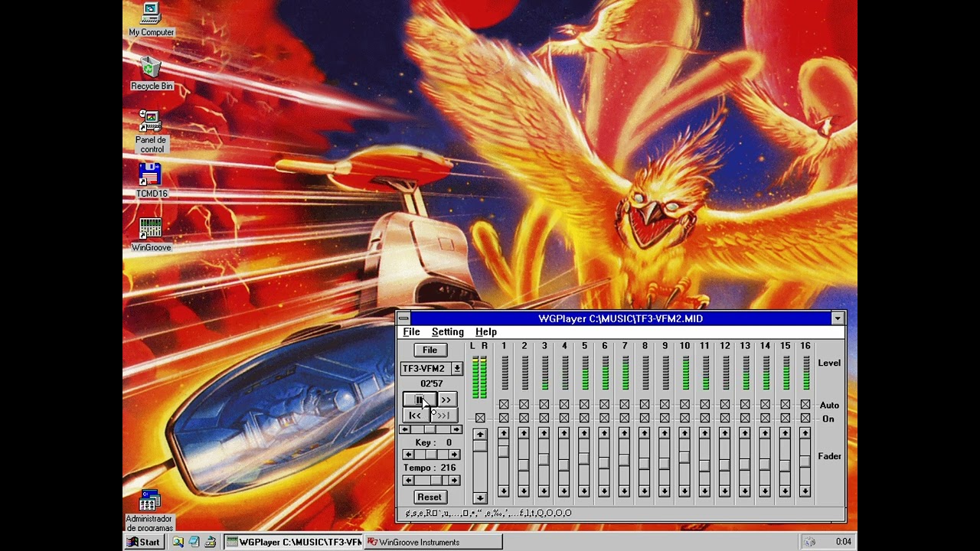The height and width of the screenshot is (551, 980).
Task: Toggle On checkbox for channel 4
Action: coord(563,418)
